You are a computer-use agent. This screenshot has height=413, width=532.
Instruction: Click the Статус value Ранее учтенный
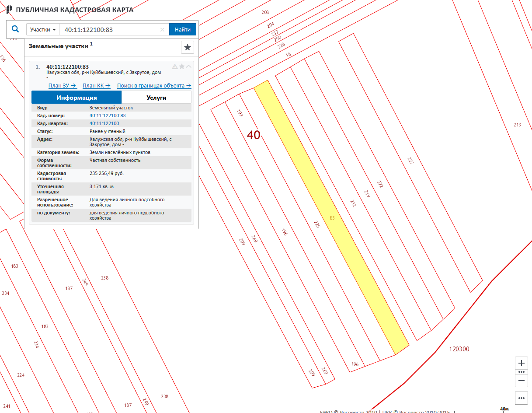(108, 131)
